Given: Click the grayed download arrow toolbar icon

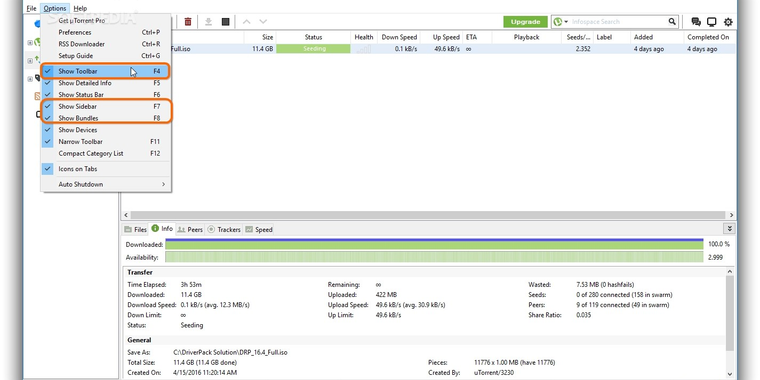Looking at the screenshot, I should pyautogui.click(x=208, y=21).
